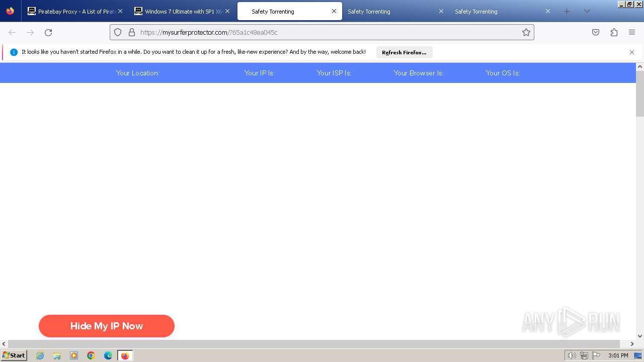The image size is (644, 362).
Task: Go back to previous page
Action: [12, 32]
